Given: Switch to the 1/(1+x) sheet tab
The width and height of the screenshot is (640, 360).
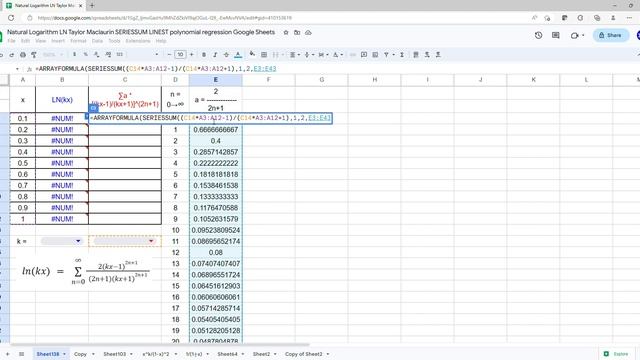Looking at the screenshot, I should (x=194, y=354).
